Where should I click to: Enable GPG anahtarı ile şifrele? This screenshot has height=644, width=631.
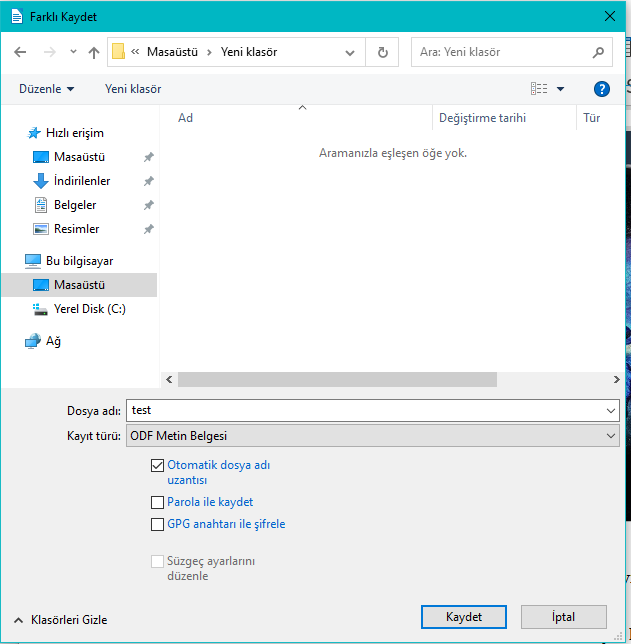point(156,524)
